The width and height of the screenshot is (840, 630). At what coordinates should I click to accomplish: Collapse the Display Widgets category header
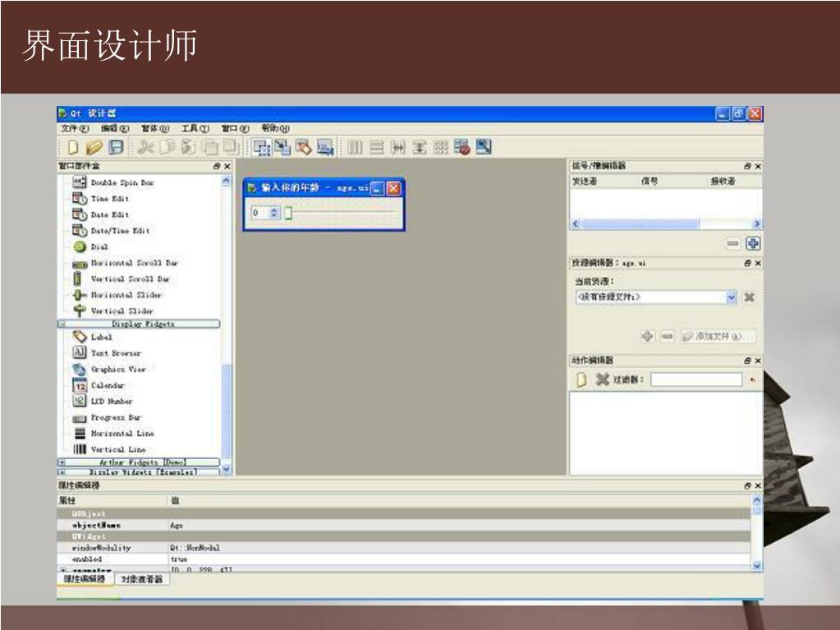tap(138, 324)
